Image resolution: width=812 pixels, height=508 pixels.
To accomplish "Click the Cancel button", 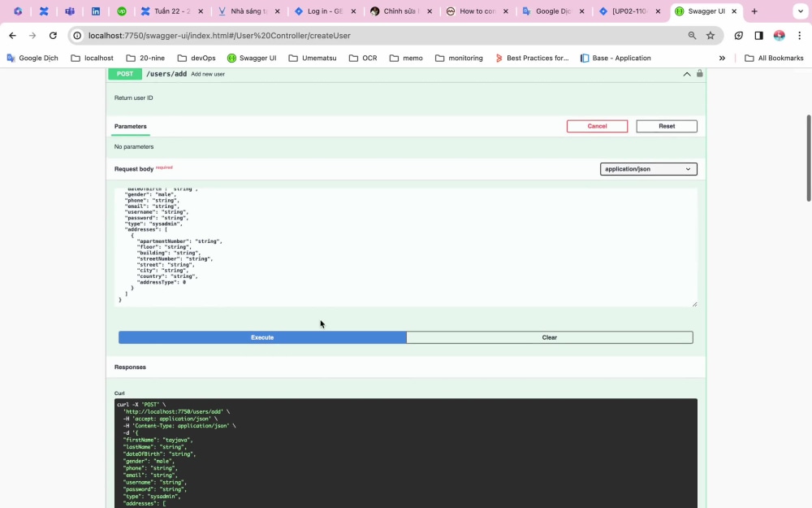I will (x=597, y=126).
